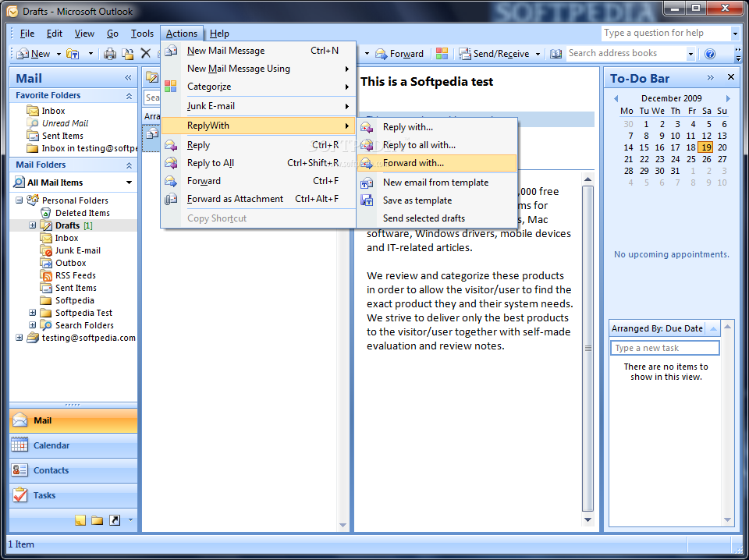Screen dimensions: 749x560
Task: Minimize the To-Do Bar with chevrons
Action: point(710,77)
